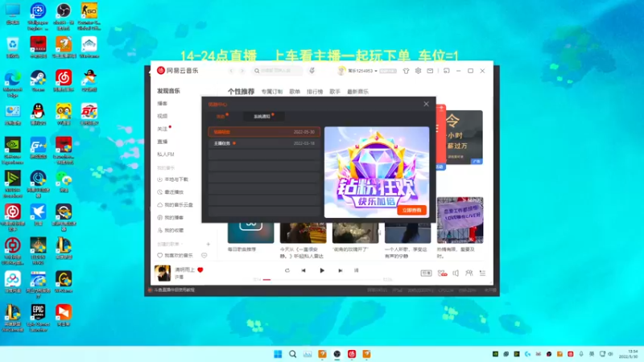Toggle the lyrics (词) display button
The height and width of the screenshot is (362, 644).
point(356,270)
